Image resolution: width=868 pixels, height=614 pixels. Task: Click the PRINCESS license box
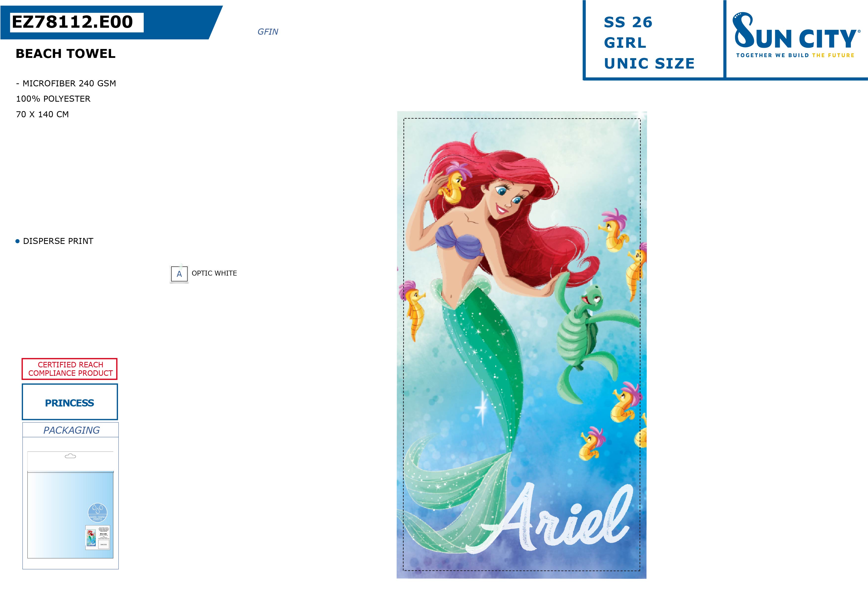[x=70, y=402]
